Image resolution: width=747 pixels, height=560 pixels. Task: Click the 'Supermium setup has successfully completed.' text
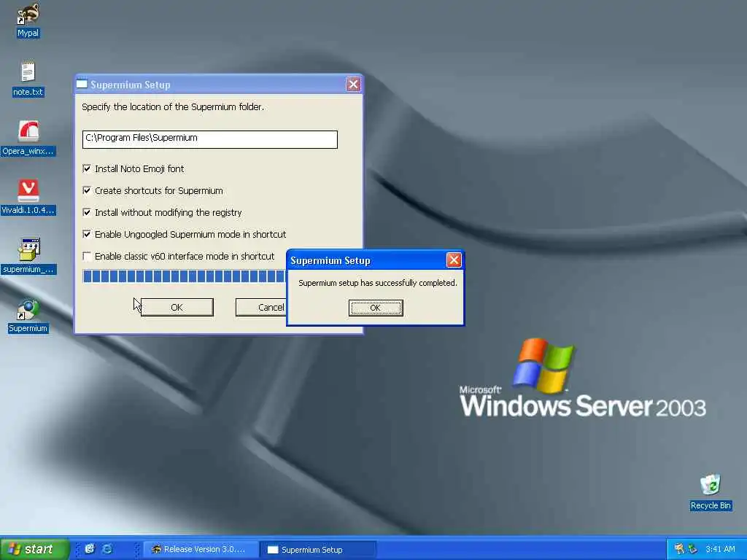click(377, 283)
